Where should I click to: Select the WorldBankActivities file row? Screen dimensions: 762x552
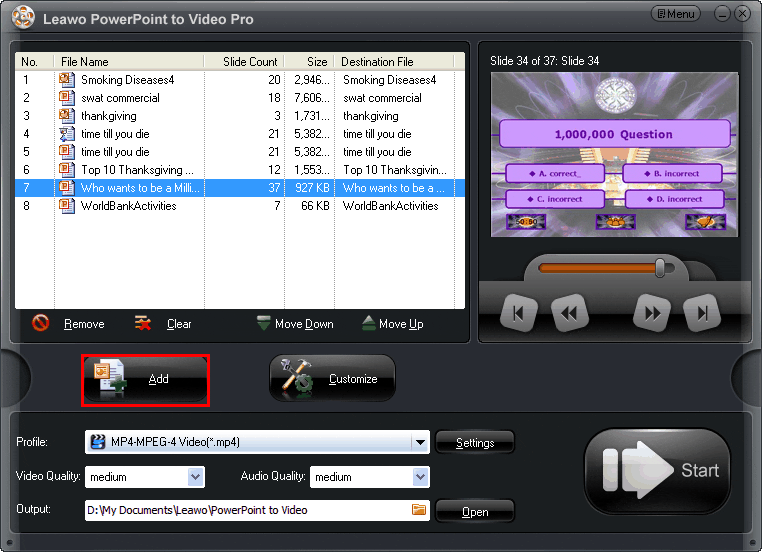(128, 206)
